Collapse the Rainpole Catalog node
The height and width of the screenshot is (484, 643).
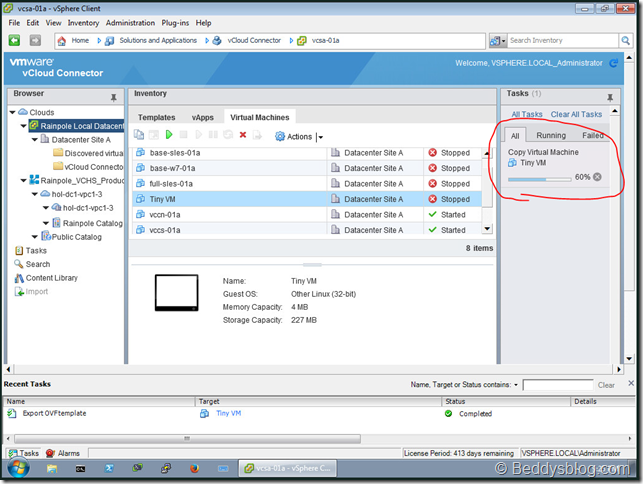[46, 223]
